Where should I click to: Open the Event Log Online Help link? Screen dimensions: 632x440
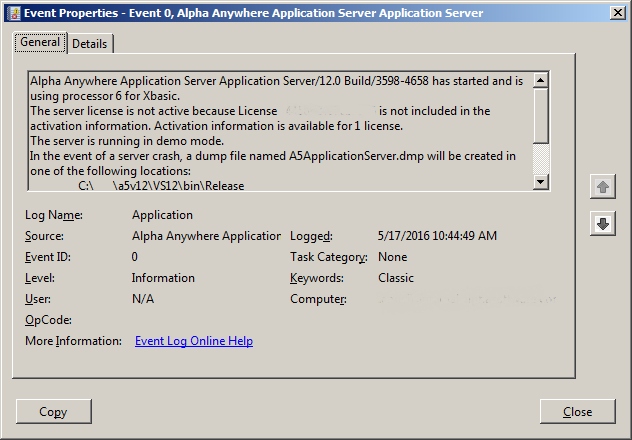coord(194,341)
